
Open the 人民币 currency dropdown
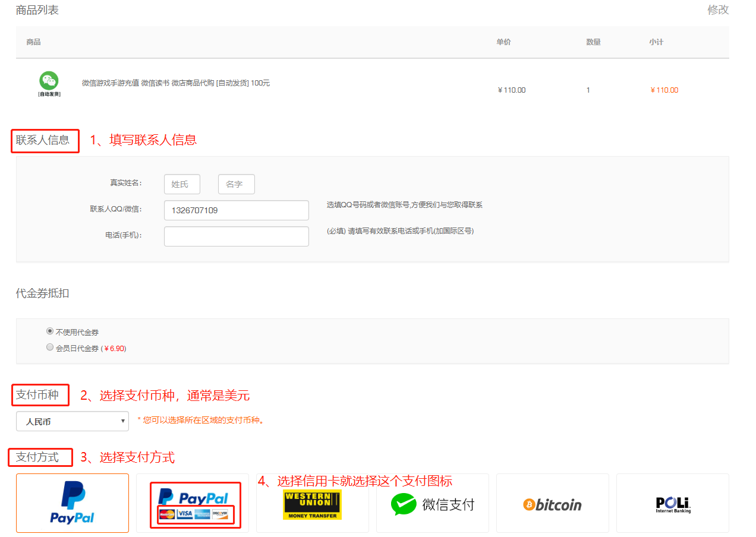73,421
